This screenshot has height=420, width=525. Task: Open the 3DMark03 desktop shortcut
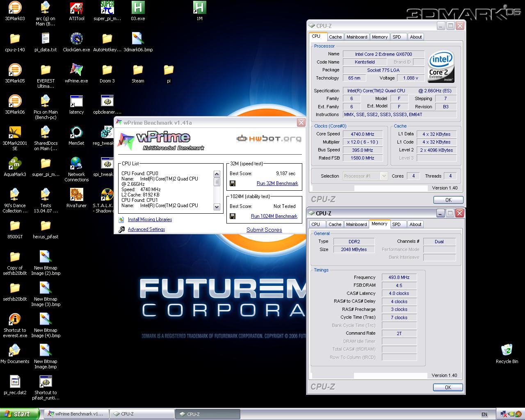pyautogui.click(x=15, y=11)
